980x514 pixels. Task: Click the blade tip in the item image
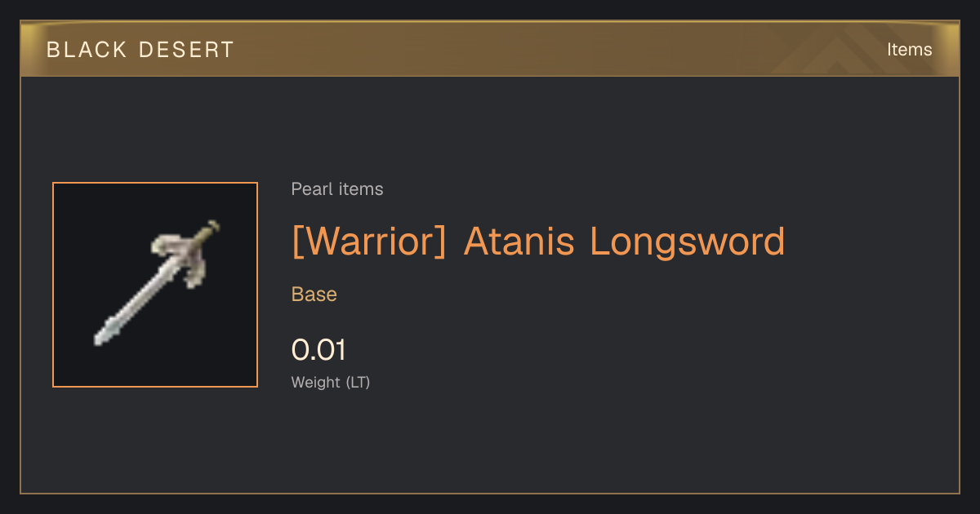click(103, 336)
